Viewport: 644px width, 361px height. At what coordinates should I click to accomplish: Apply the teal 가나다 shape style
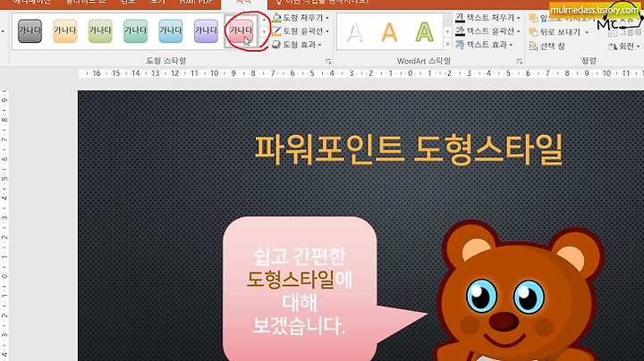[136, 30]
